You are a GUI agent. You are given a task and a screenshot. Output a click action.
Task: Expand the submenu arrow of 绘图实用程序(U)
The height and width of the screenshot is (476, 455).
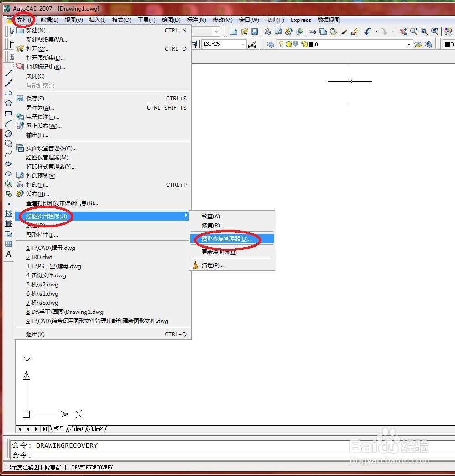click(186, 215)
